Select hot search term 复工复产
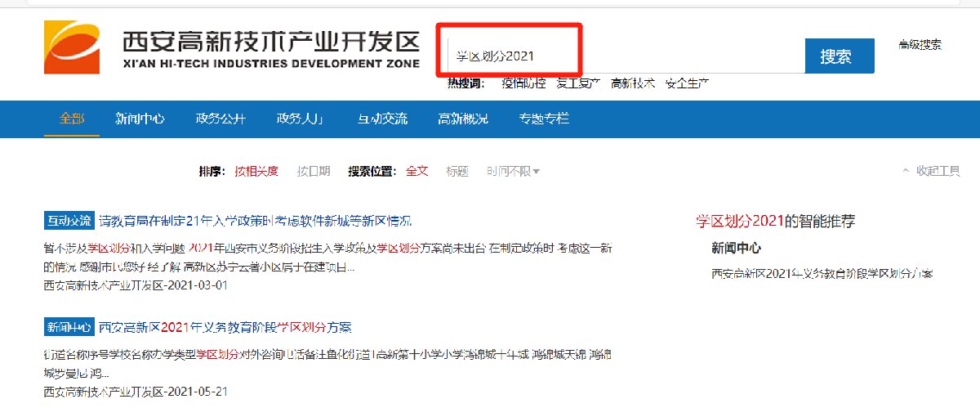 [578, 83]
